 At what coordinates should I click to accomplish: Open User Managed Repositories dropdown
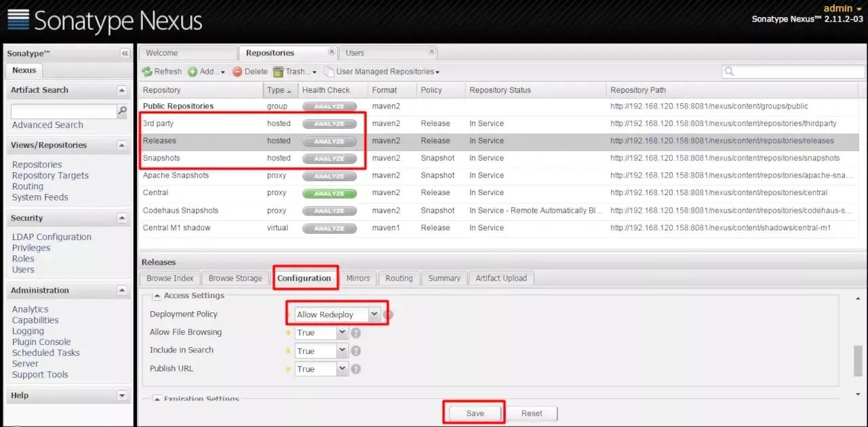(x=381, y=71)
